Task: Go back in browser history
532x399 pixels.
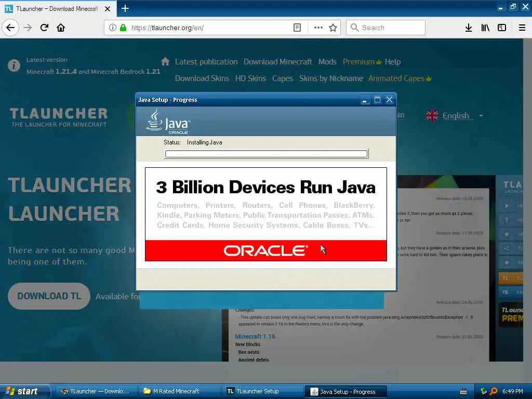Action: (x=10, y=28)
